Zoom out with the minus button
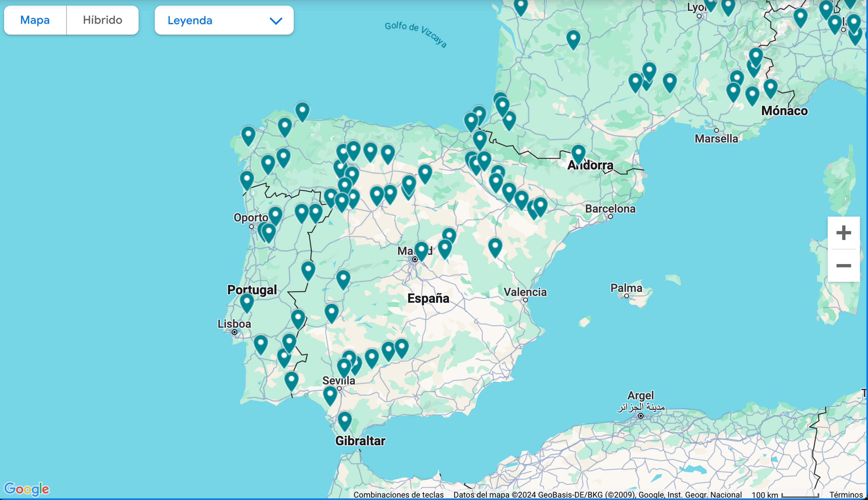Screen dimensions: 868x500 [844, 265]
